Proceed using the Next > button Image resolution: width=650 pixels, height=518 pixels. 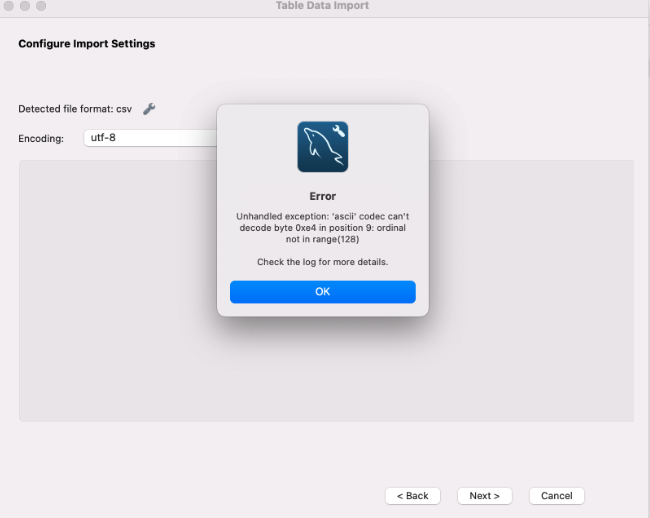pos(485,496)
